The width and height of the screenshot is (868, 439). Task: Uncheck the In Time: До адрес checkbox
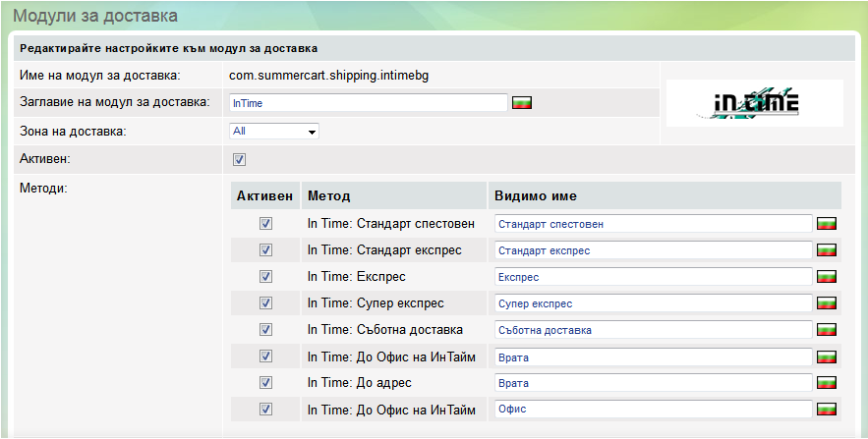point(264,383)
